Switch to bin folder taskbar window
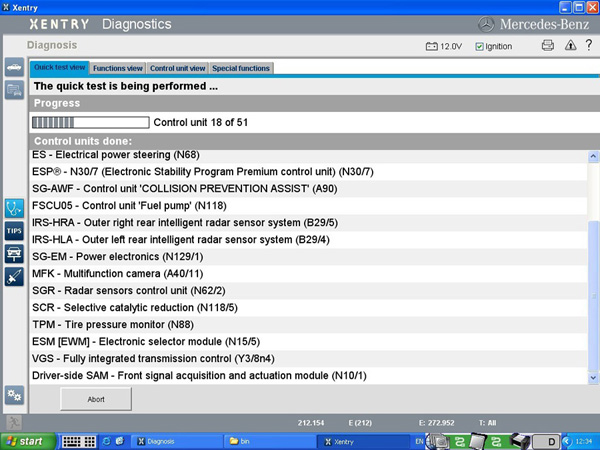The height and width of the screenshot is (450, 600). tap(269, 442)
